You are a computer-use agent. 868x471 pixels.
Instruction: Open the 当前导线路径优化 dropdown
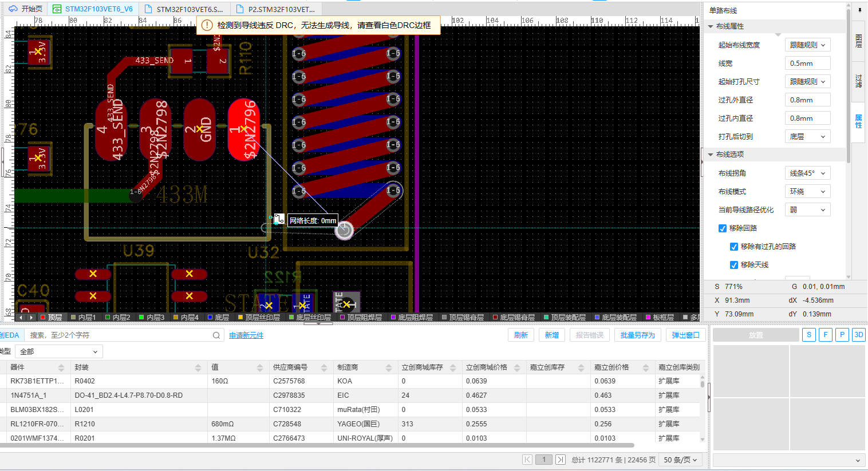tap(807, 210)
